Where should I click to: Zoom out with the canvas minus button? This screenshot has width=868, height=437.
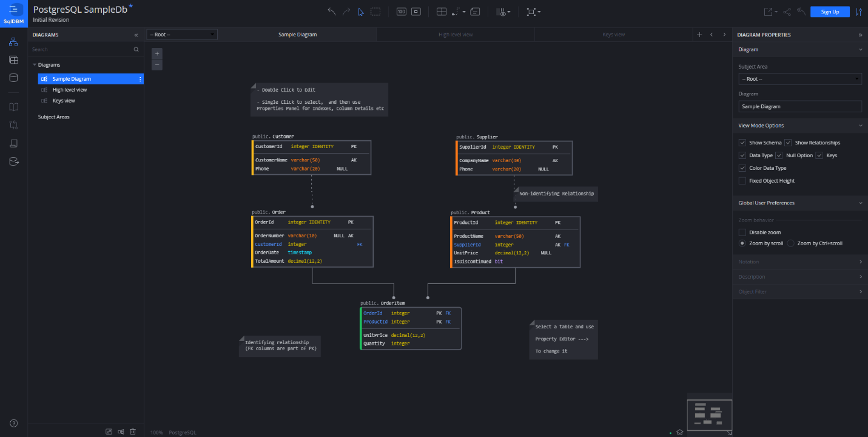point(157,64)
